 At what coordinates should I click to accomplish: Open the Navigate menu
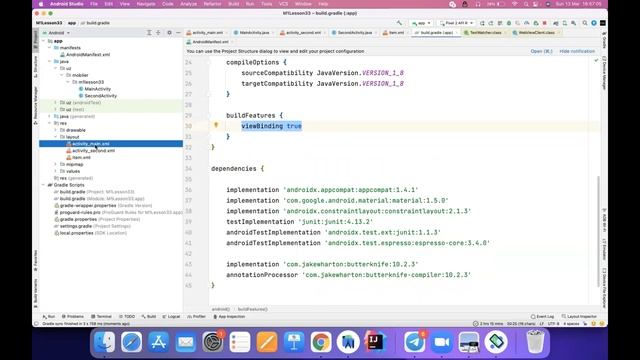(146, 4)
